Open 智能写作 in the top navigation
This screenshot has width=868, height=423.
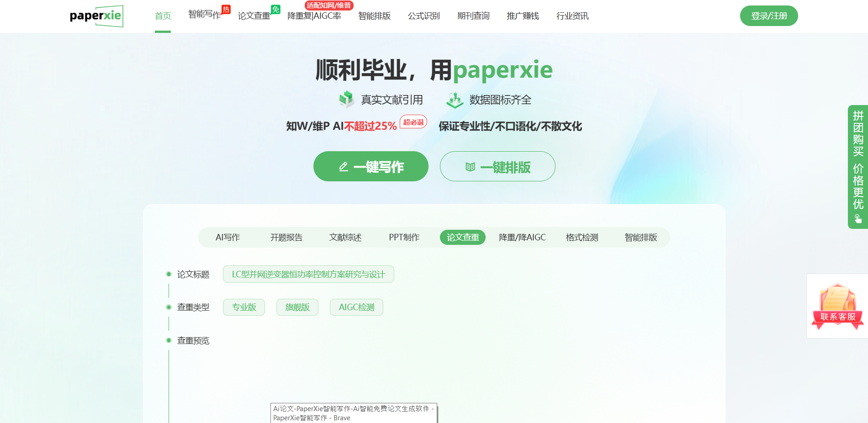tap(204, 15)
